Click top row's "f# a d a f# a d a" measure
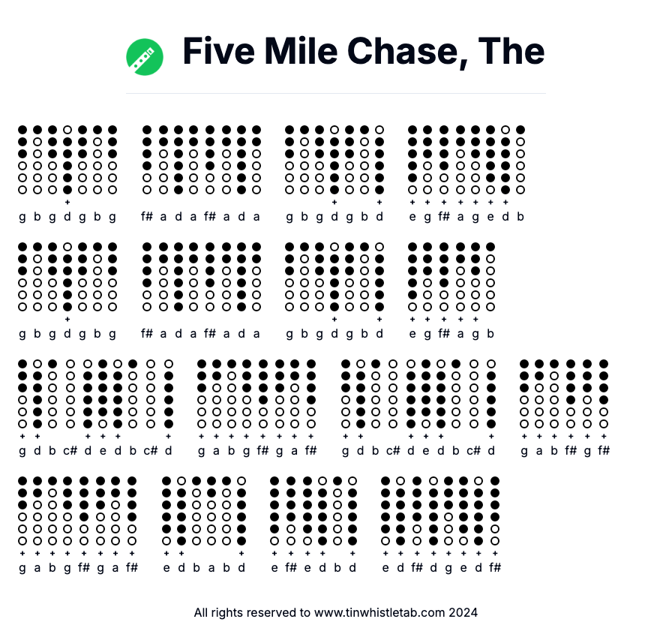672x637 pixels. point(201,174)
